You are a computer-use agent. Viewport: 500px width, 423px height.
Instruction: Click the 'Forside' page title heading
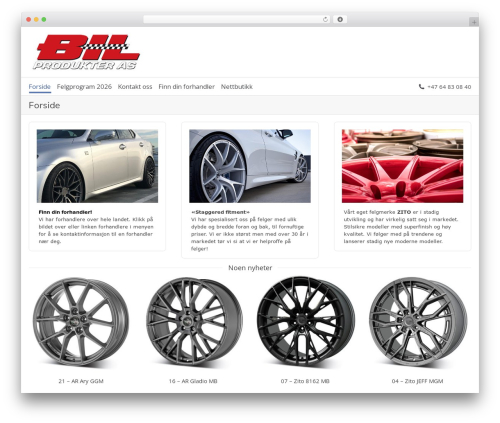44,105
